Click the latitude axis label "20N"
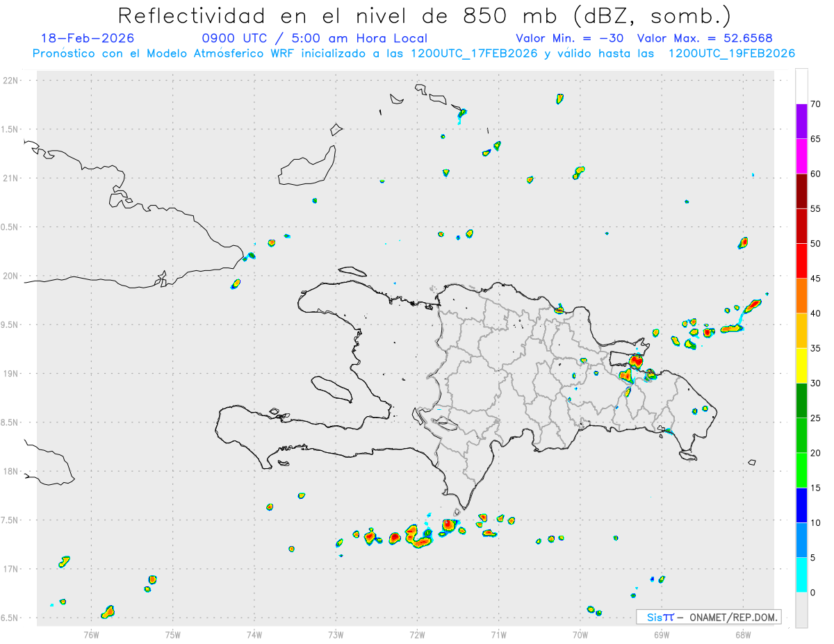The image size is (834, 644). point(11,276)
